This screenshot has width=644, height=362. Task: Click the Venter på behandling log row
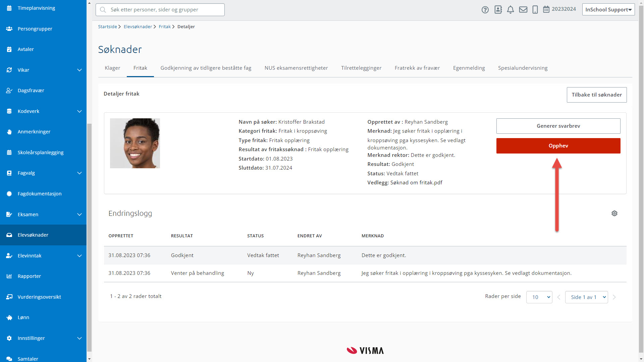tap(365, 273)
